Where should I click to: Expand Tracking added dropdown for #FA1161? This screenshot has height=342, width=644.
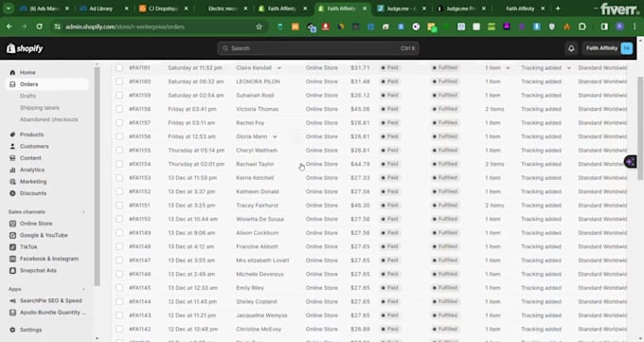[x=569, y=68]
